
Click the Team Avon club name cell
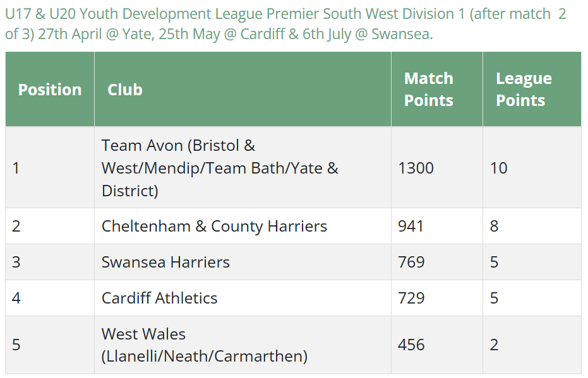243,168
